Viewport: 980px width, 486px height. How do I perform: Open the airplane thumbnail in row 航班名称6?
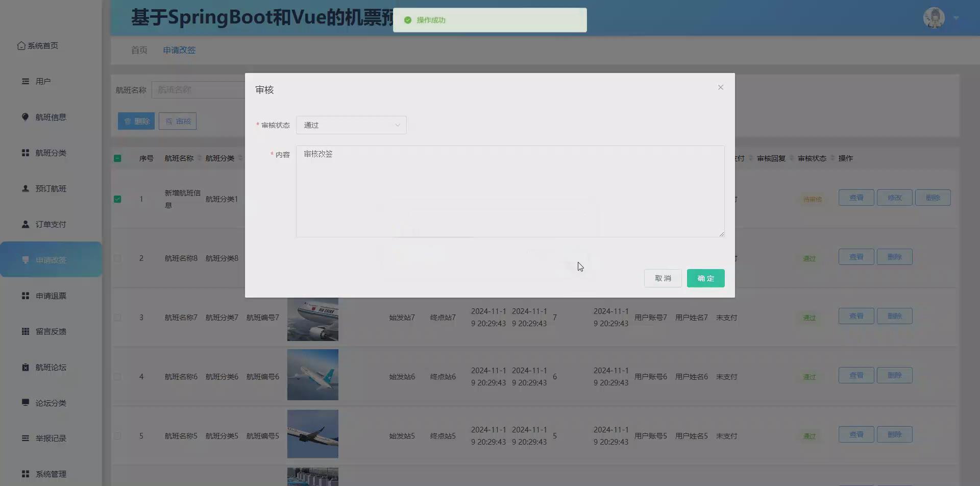313,375
